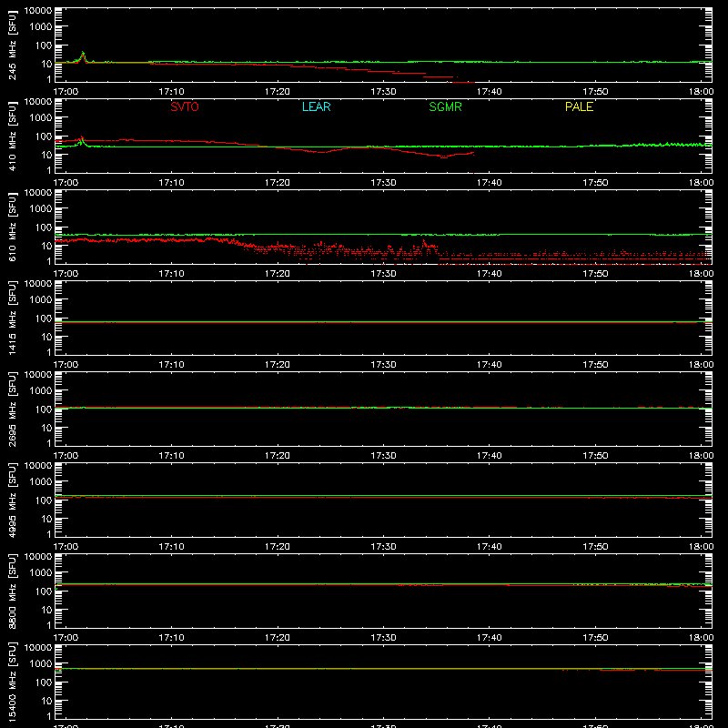This screenshot has width=728, height=728.
Task: Click the 10 tick label on the 8800 MHz axis
Action: click(46, 610)
